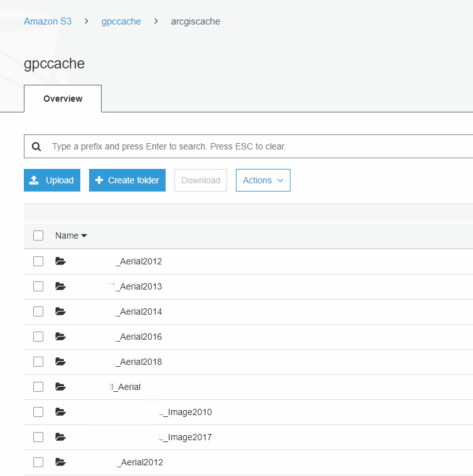
Task: Toggle the select-all checkbox in header
Action: point(38,235)
